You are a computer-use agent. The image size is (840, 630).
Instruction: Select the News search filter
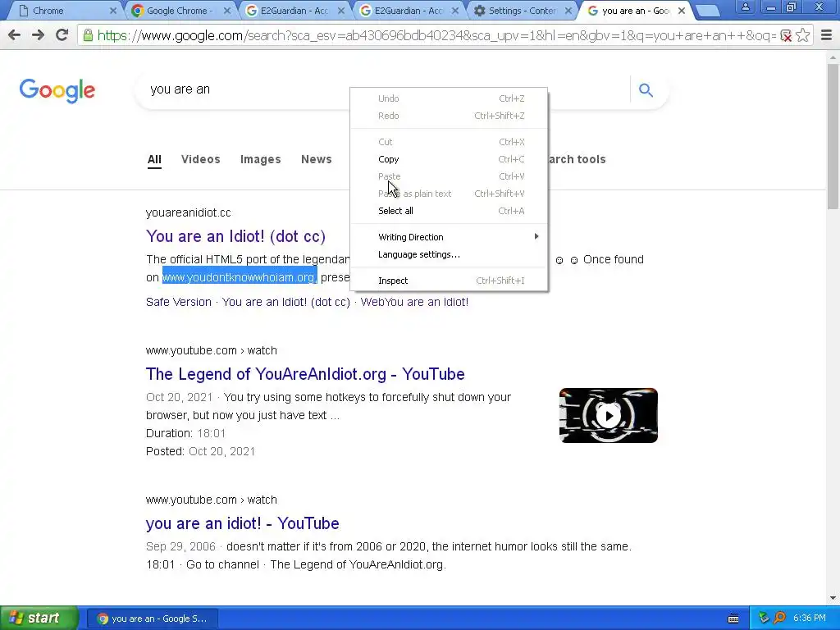click(316, 160)
